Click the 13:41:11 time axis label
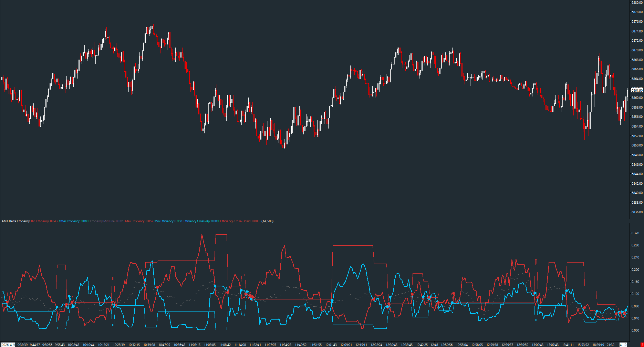This screenshot has width=644, height=347. (x=568, y=345)
